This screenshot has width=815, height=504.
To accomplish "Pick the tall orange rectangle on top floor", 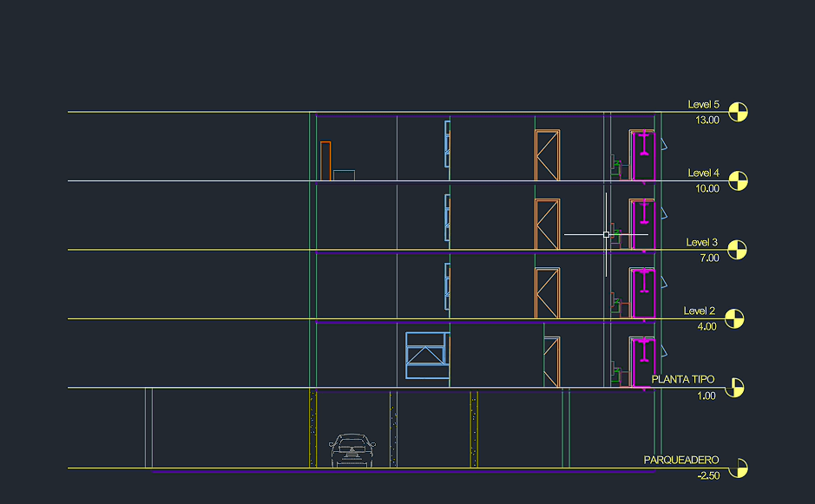I will coord(325,160).
